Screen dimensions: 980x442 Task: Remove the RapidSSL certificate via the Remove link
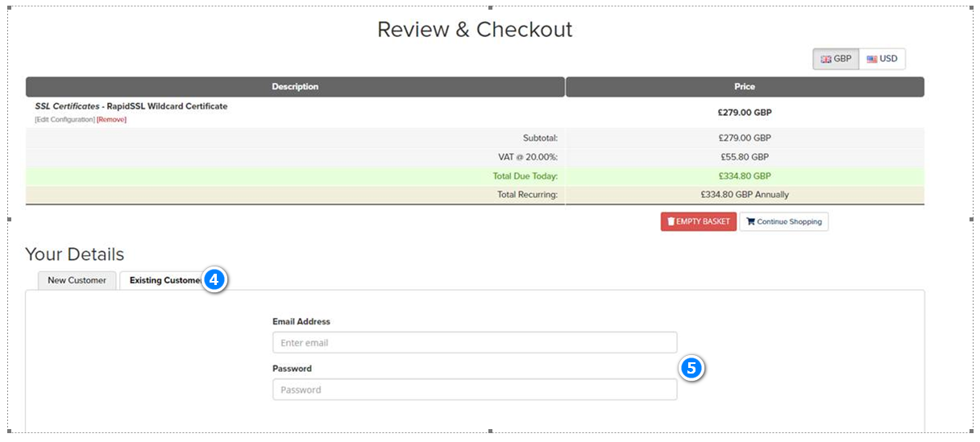(x=111, y=119)
